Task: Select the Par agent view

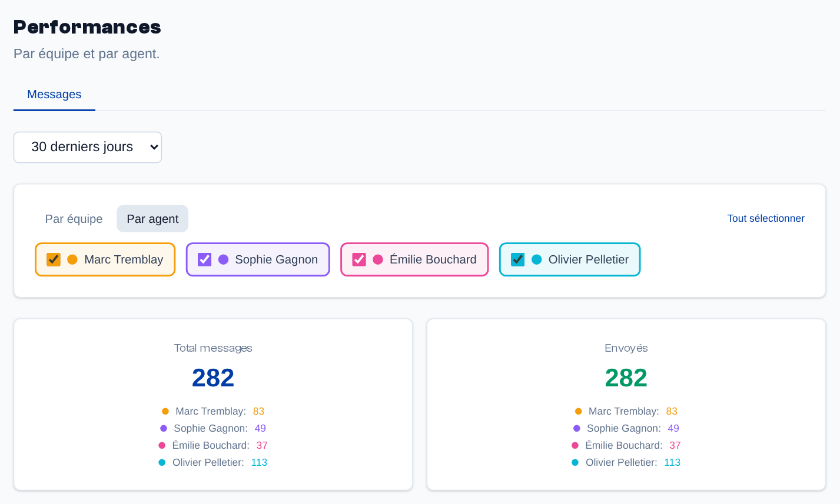Action: [152, 219]
